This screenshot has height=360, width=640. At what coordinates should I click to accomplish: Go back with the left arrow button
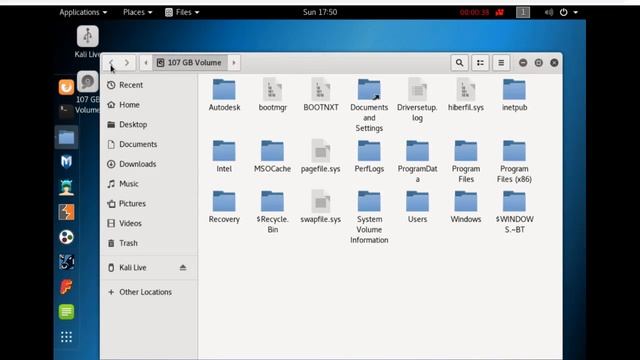click(x=111, y=63)
